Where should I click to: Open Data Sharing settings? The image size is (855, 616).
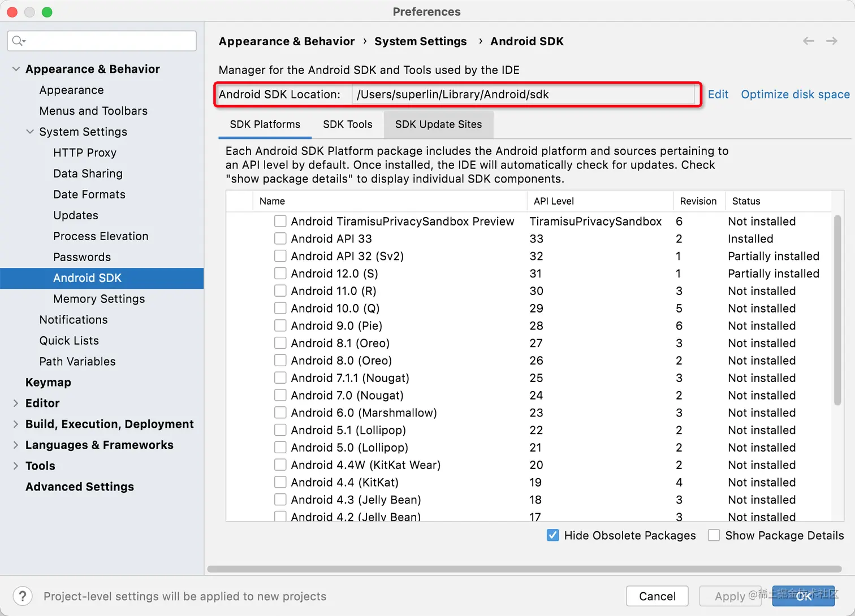click(x=88, y=173)
